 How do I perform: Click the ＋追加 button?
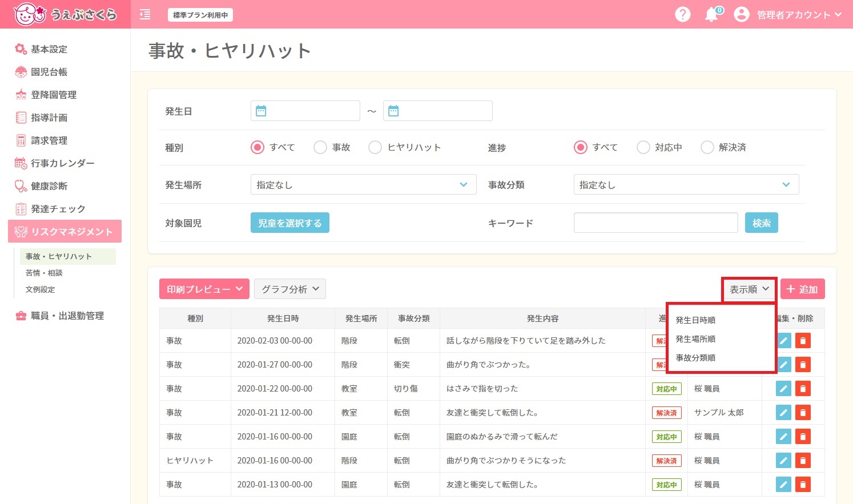802,289
